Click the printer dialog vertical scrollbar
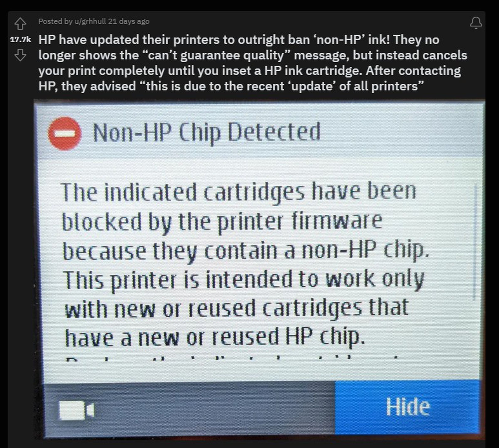The height and width of the screenshot is (448, 499). tap(475, 242)
